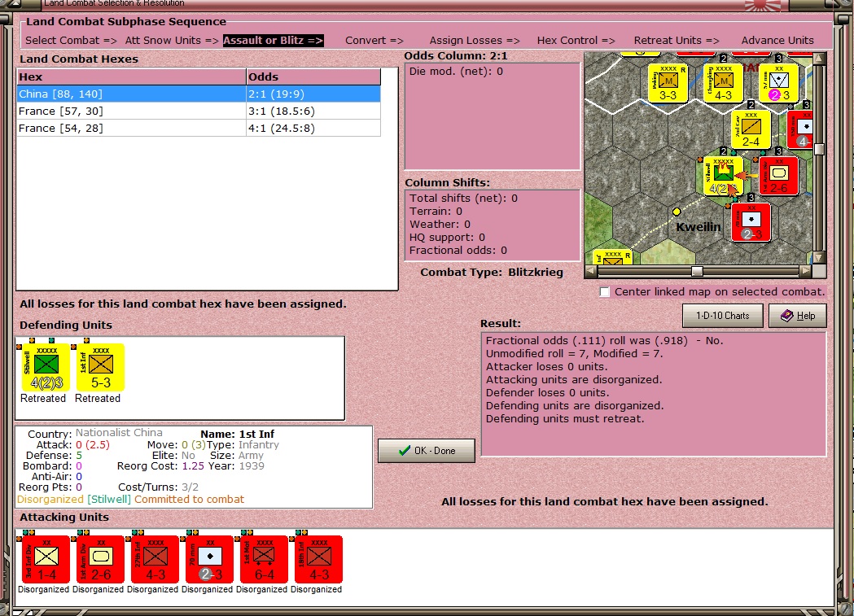Click the HQ support: 0 line
The image size is (854, 616).
click(447, 238)
